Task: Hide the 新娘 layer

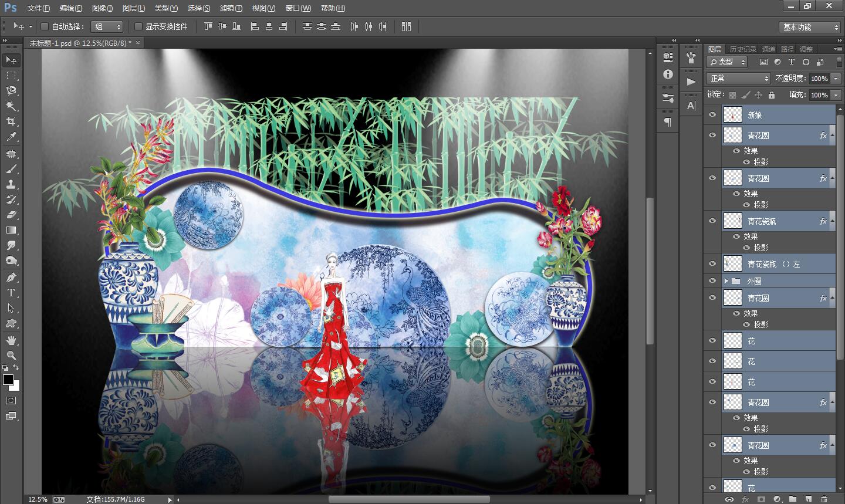Action: (712, 115)
